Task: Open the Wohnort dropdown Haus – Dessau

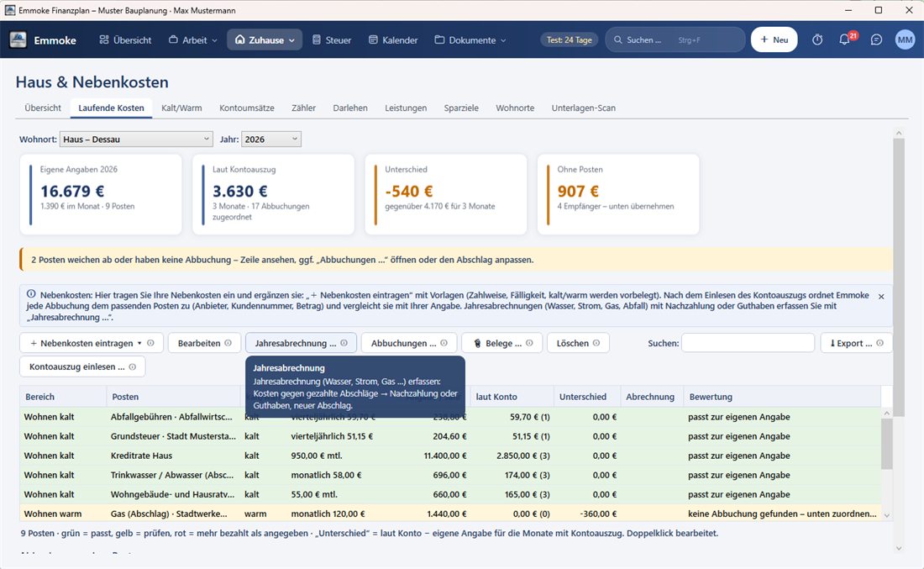Action: (x=136, y=140)
